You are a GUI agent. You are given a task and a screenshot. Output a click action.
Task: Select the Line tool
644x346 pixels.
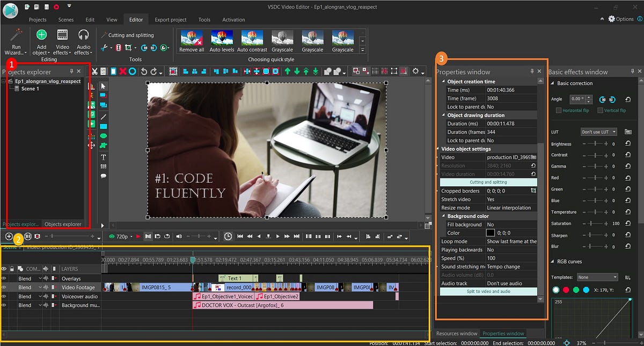104,117
